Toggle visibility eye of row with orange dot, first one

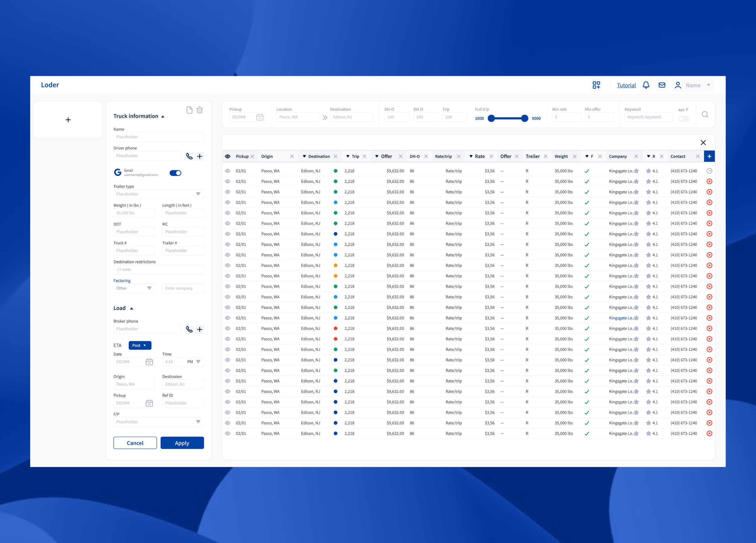(228, 265)
